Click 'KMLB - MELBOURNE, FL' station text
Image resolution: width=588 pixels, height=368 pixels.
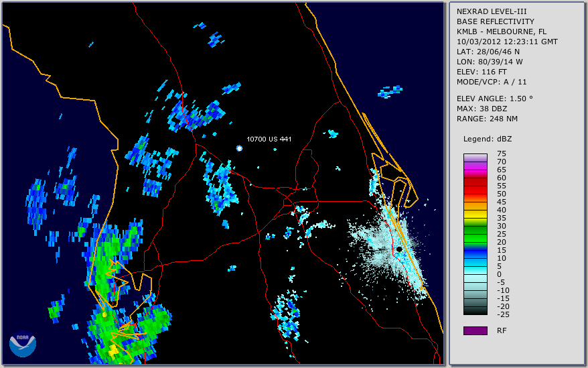pyautogui.click(x=502, y=32)
